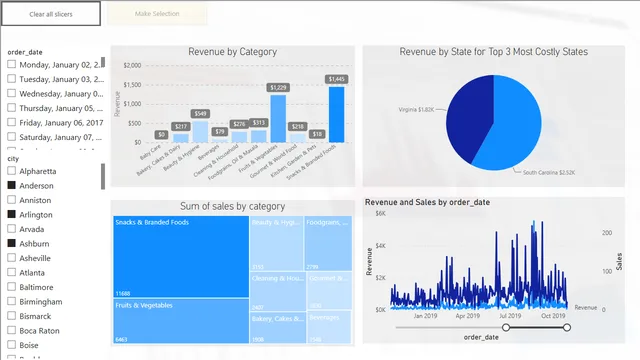Click the city slicer scrollbar thumb
640x360 pixels.
coord(103,176)
